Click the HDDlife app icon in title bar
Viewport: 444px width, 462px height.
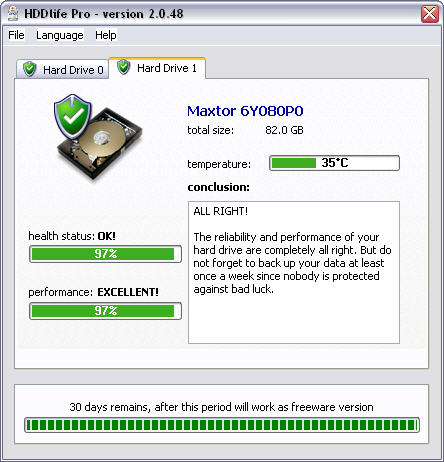13,13
